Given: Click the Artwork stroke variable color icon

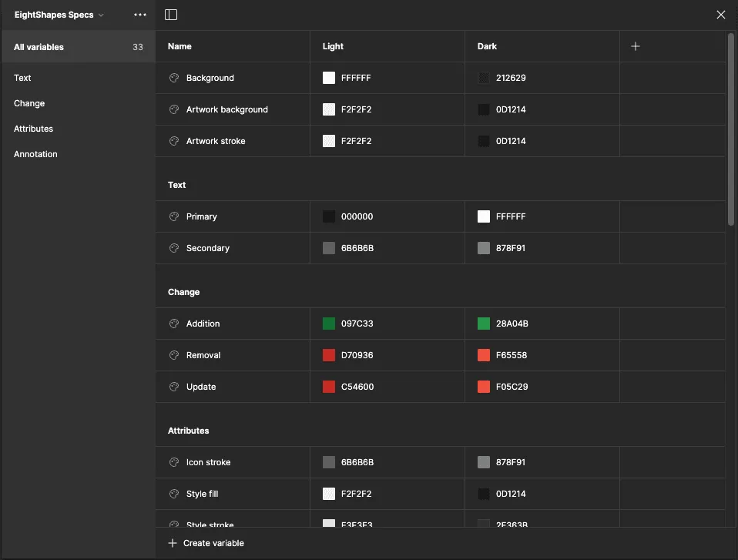Looking at the screenshot, I should [174, 141].
